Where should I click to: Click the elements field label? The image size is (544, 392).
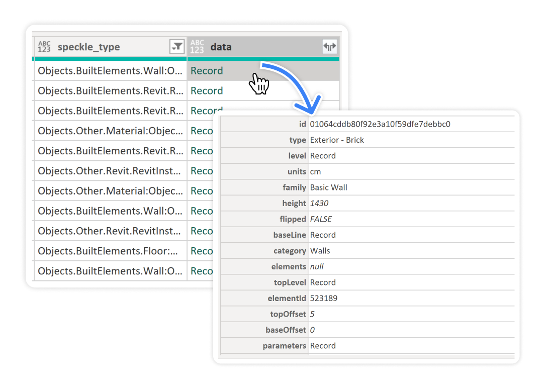tap(289, 267)
